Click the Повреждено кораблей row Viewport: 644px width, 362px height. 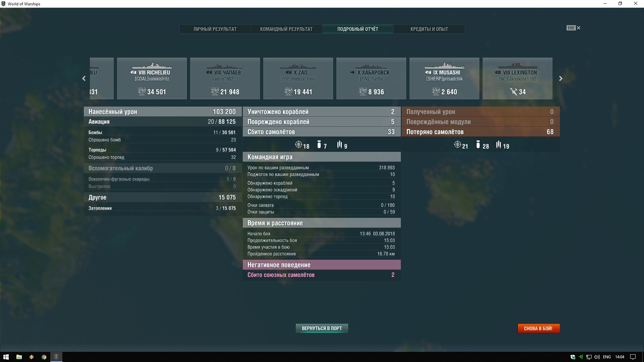point(322,122)
